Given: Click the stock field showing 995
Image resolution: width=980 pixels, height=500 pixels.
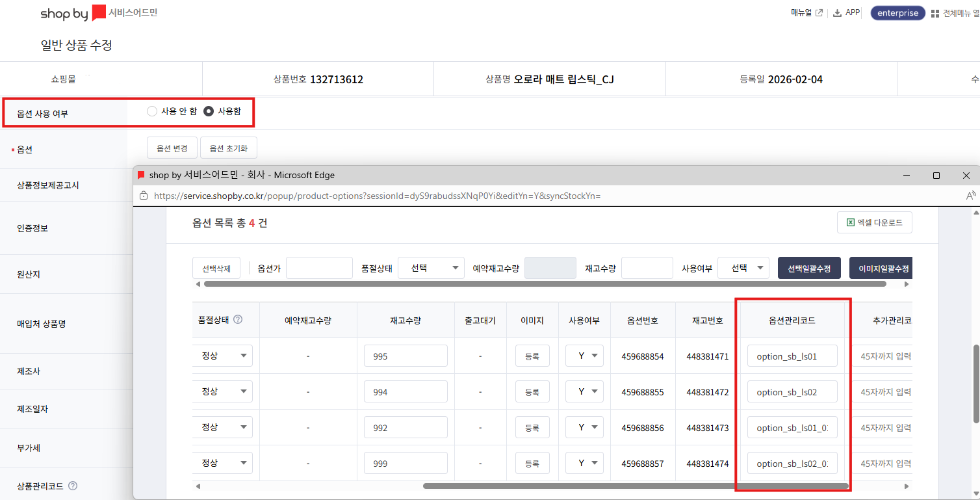Looking at the screenshot, I should (406, 356).
